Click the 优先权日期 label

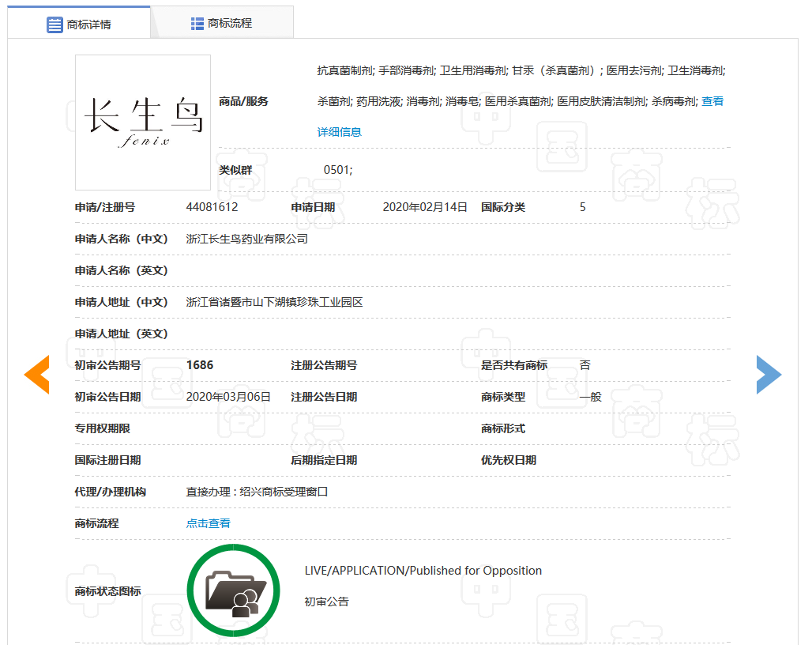pyautogui.click(x=509, y=460)
